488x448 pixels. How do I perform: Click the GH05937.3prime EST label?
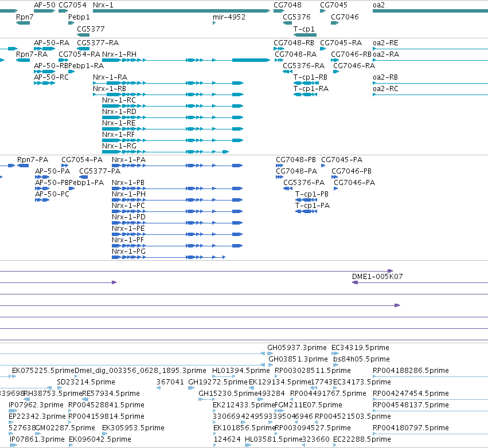pos(297,348)
